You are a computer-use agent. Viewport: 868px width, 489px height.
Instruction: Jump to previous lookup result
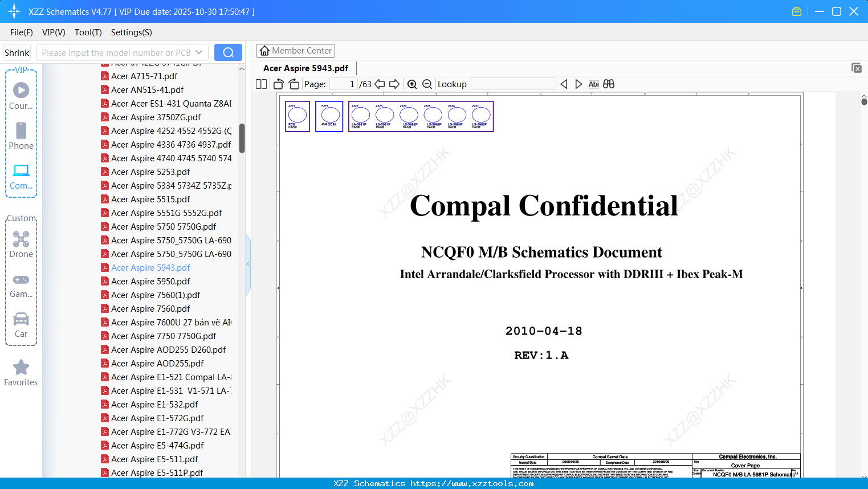click(x=564, y=84)
